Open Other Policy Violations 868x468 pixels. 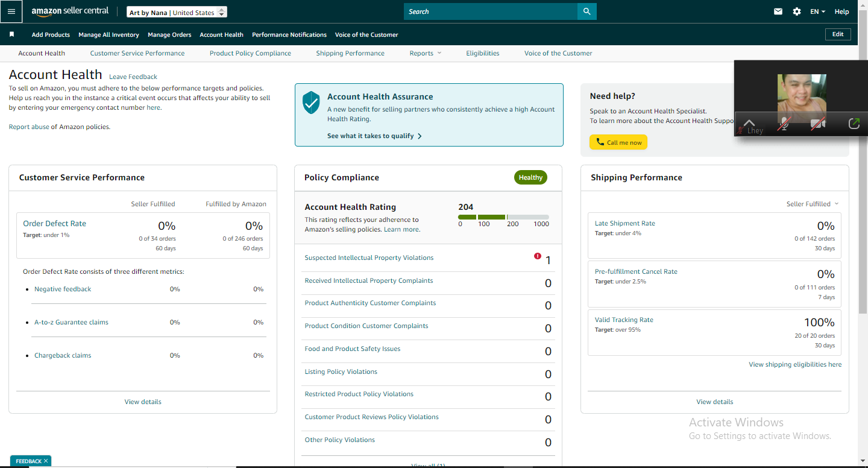click(x=340, y=440)
